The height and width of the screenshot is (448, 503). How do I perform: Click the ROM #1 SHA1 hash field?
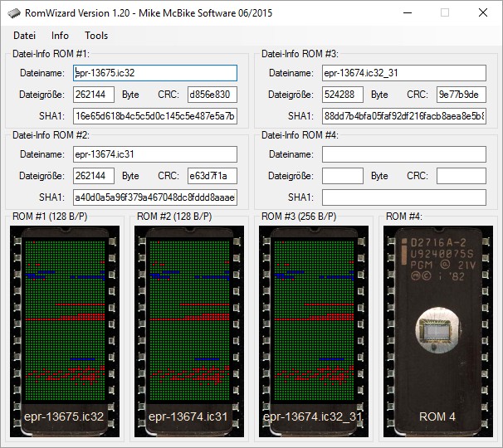tap(155, 115)
